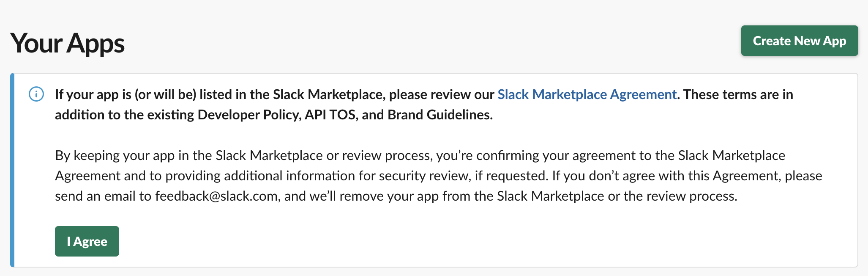
Task: Click the API TOS text in notice
Action: (330, 115)
